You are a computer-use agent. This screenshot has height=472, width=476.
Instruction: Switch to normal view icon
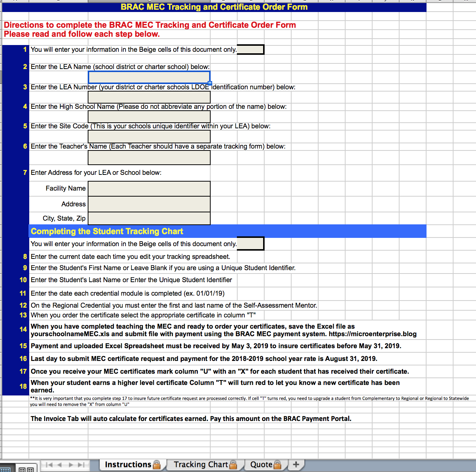coord(6,469)
